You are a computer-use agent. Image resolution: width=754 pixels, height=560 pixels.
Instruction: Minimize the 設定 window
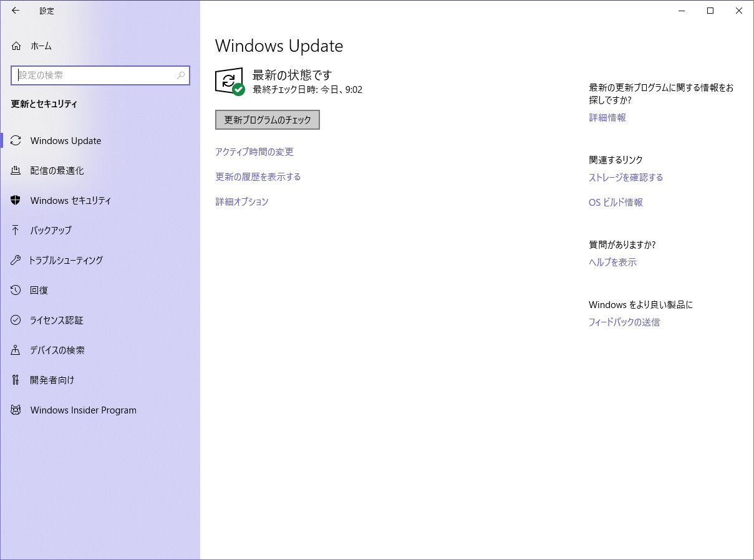(x=682, y=11)
